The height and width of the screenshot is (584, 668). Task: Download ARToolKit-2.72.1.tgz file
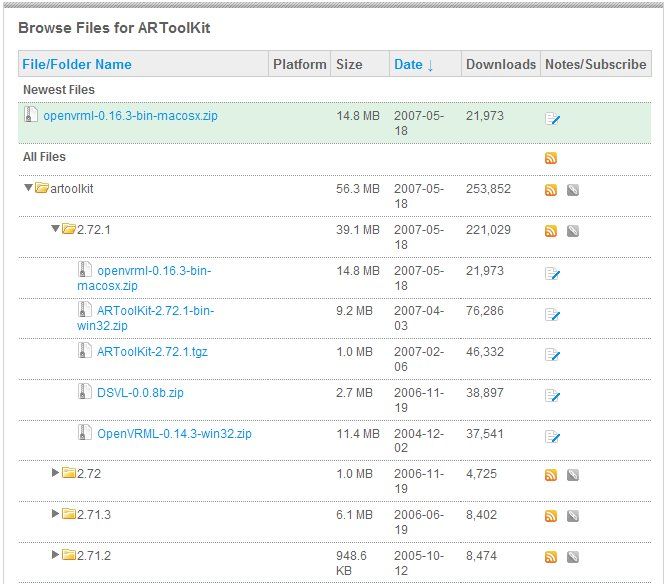(x=152, y=352)
